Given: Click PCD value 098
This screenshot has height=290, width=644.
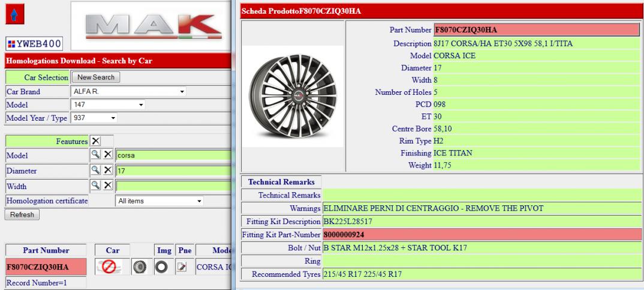Looking at the screenshot, I should click(440, 104).
